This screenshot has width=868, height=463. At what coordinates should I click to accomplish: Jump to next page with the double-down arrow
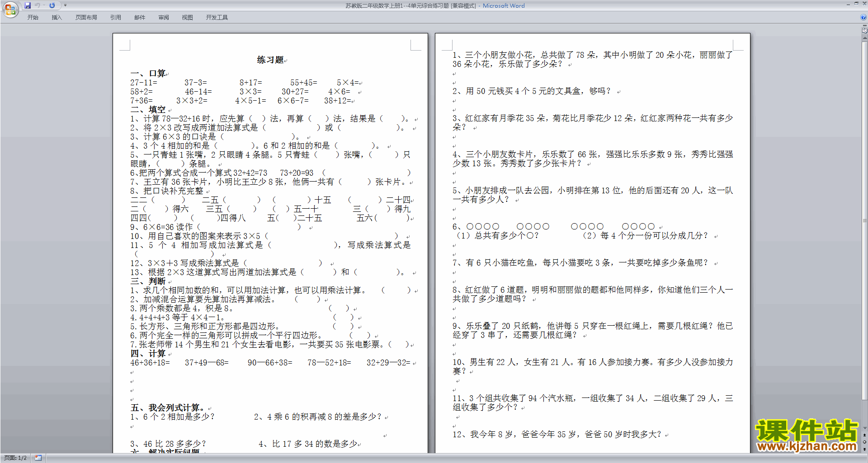coord(865,449)
